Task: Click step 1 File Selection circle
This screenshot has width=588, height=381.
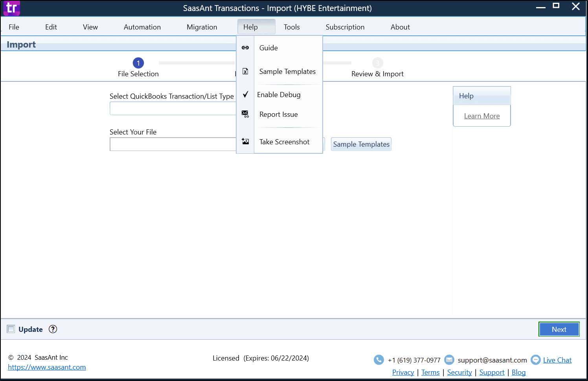Action: click(138, 63)
